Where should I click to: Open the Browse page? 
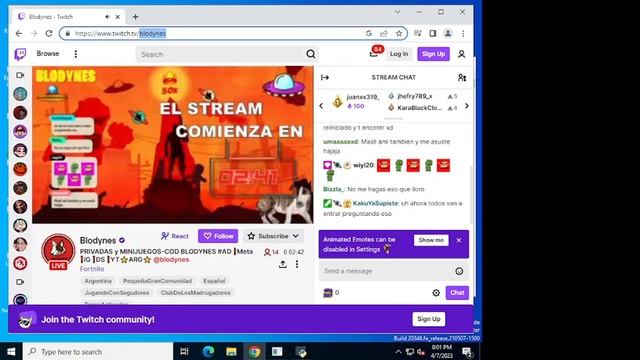[x=48, y=53]
